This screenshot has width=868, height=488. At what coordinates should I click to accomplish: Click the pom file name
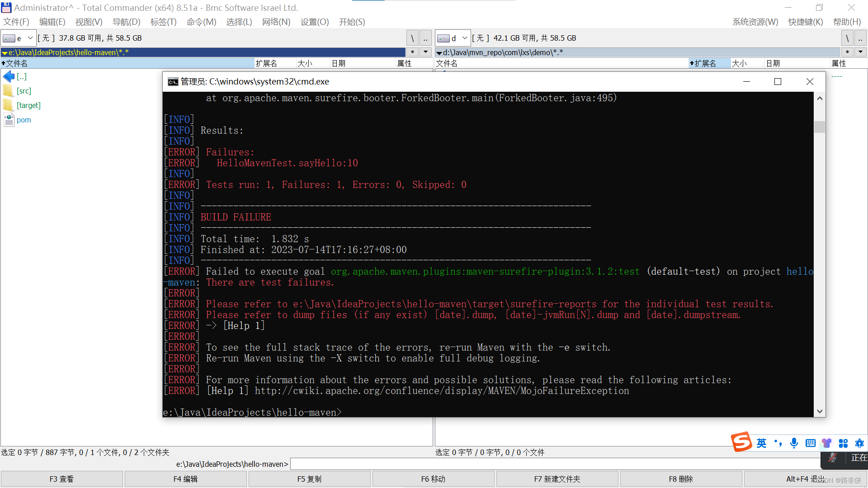24,120
